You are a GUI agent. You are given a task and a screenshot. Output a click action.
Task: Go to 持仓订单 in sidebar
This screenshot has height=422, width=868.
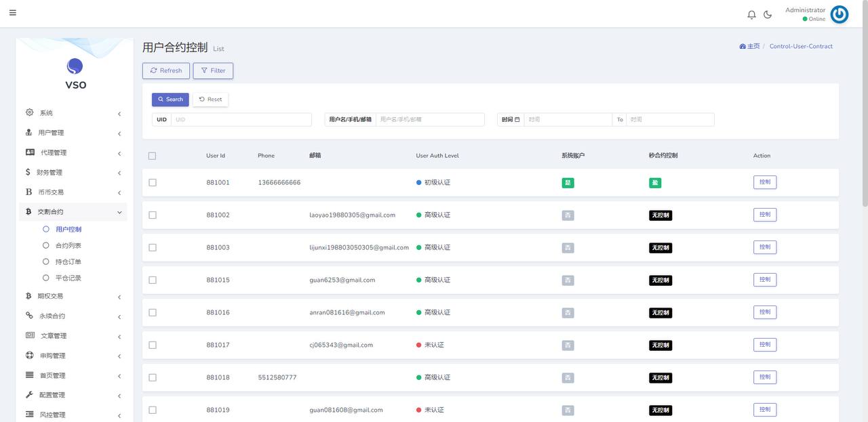[68, 262]
